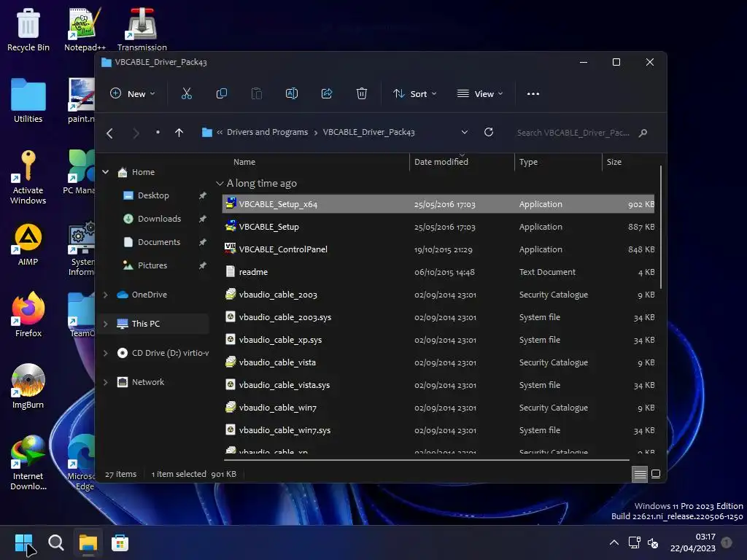Select Documents in navigation pane
Viewport: 747px width, 560px height.
(158, 242)
